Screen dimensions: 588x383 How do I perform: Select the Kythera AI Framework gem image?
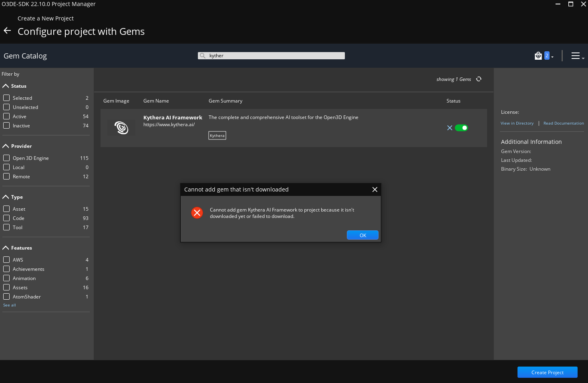point(121,127)
